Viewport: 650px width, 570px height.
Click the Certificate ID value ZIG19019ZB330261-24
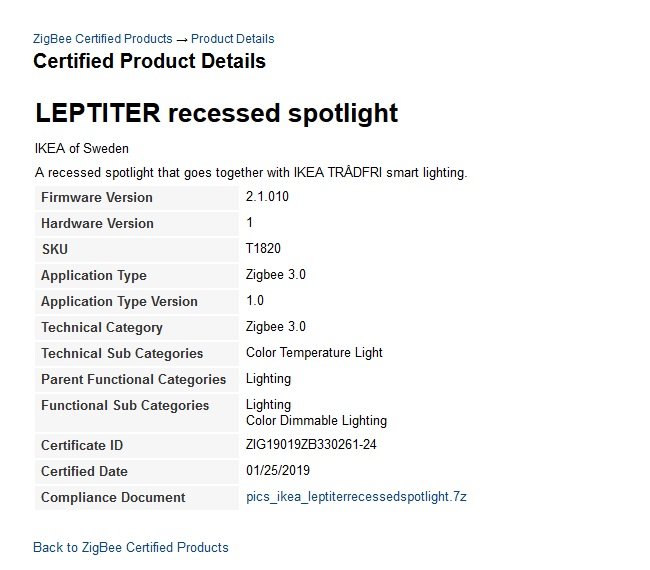311,444
